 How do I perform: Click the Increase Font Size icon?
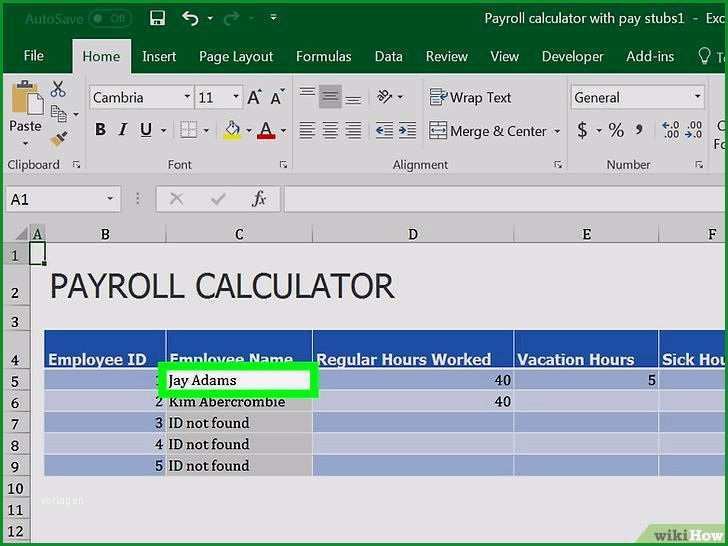[x=254, y=98]
